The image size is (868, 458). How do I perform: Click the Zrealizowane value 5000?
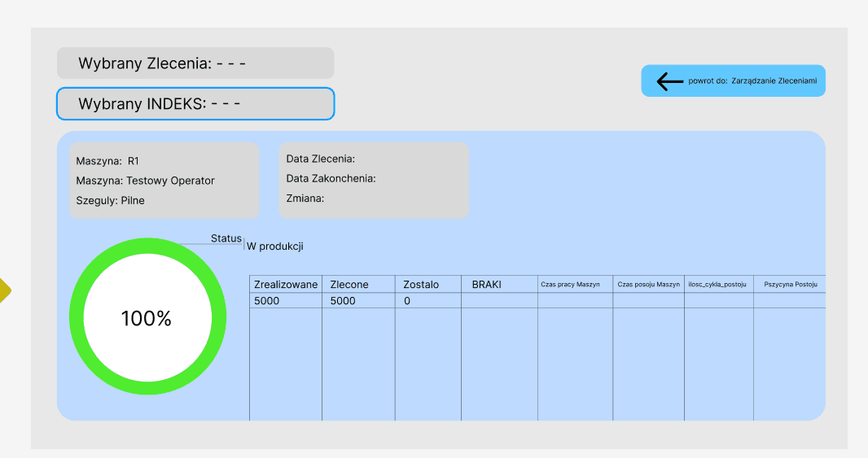point(267,301)
